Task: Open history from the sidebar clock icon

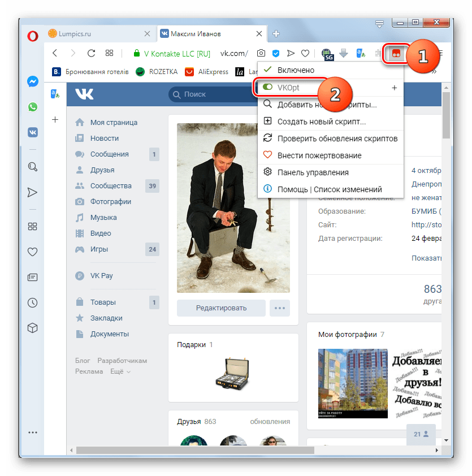Action: 33,302
